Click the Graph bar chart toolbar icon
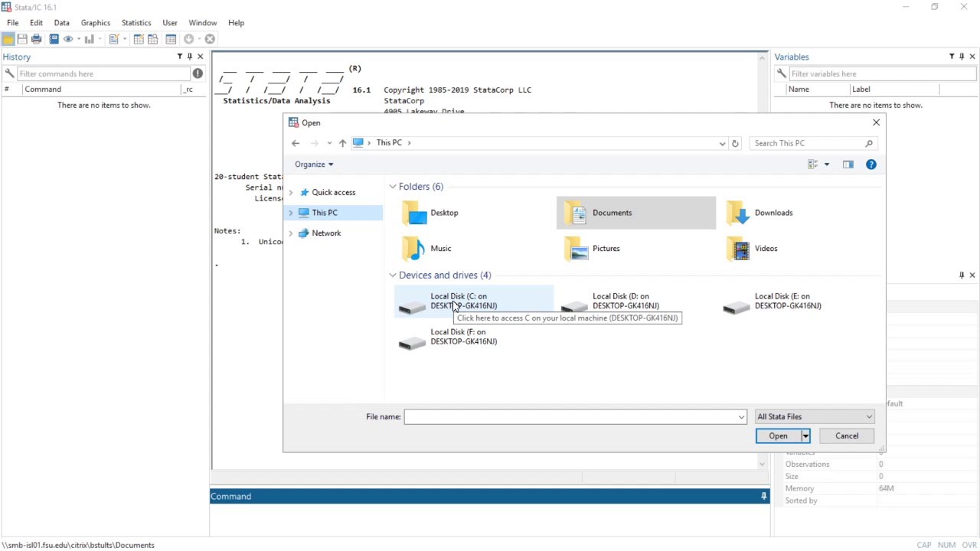This screenshot has width=980, height=551. pyautogui.click(x=90, y=39)
